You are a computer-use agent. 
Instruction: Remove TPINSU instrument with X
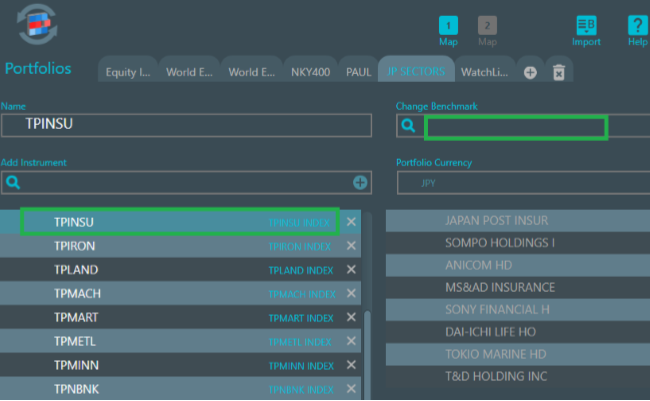pos(351,222)
